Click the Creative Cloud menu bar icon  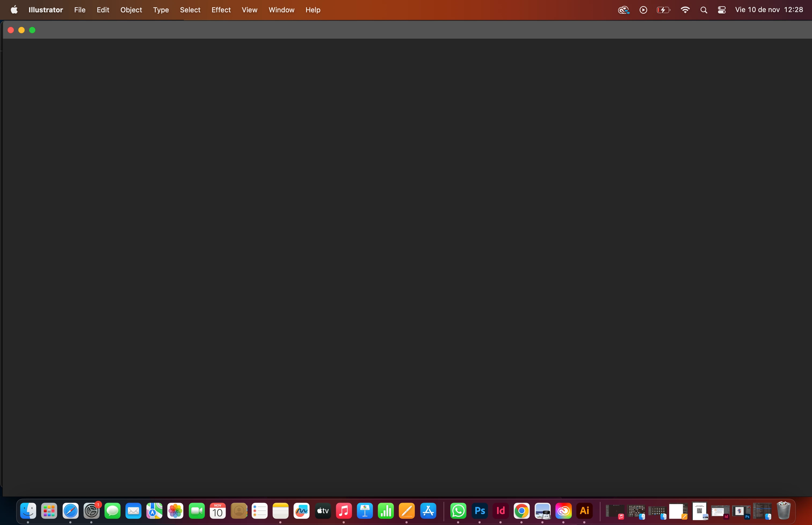[623, 10]
